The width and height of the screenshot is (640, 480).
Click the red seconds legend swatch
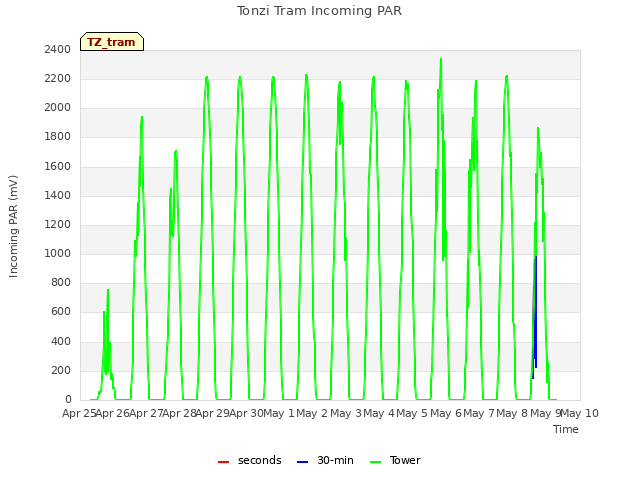pos(223,462)
